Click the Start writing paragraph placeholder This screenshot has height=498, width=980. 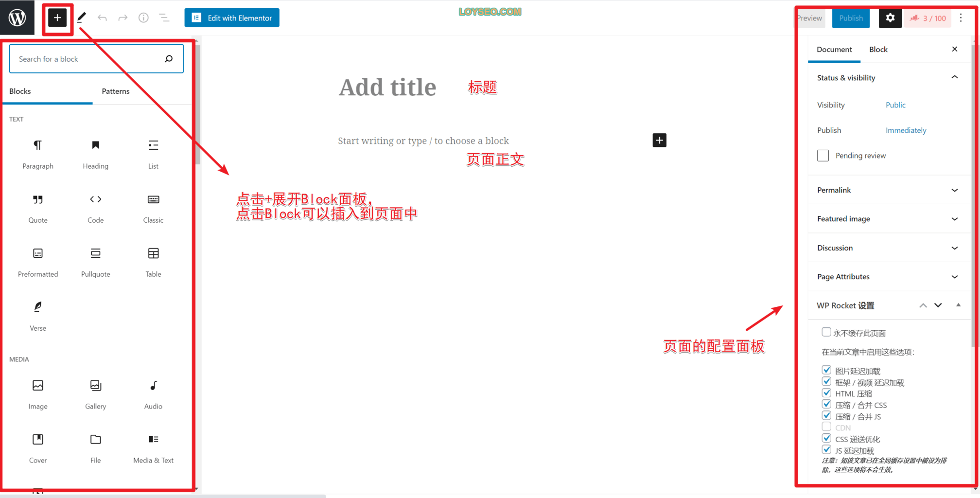(x=423, y=141)
